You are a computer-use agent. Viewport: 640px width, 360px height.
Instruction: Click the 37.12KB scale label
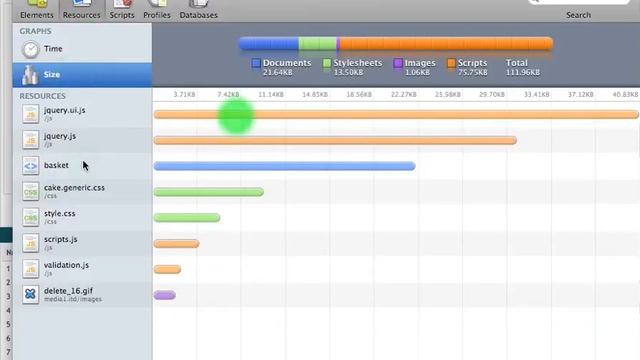tap(580, 95)
